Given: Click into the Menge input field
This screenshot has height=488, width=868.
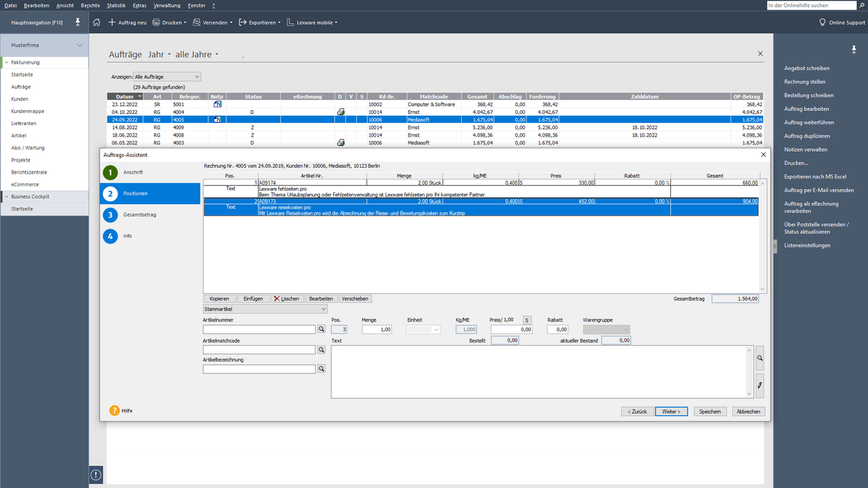Looking at the screenshot, I should (377, 329).
